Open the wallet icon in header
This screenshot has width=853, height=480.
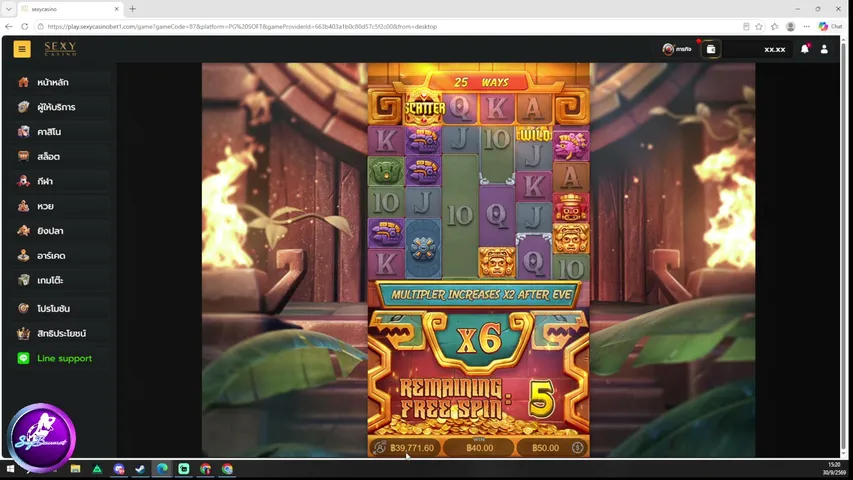point(710,49)
